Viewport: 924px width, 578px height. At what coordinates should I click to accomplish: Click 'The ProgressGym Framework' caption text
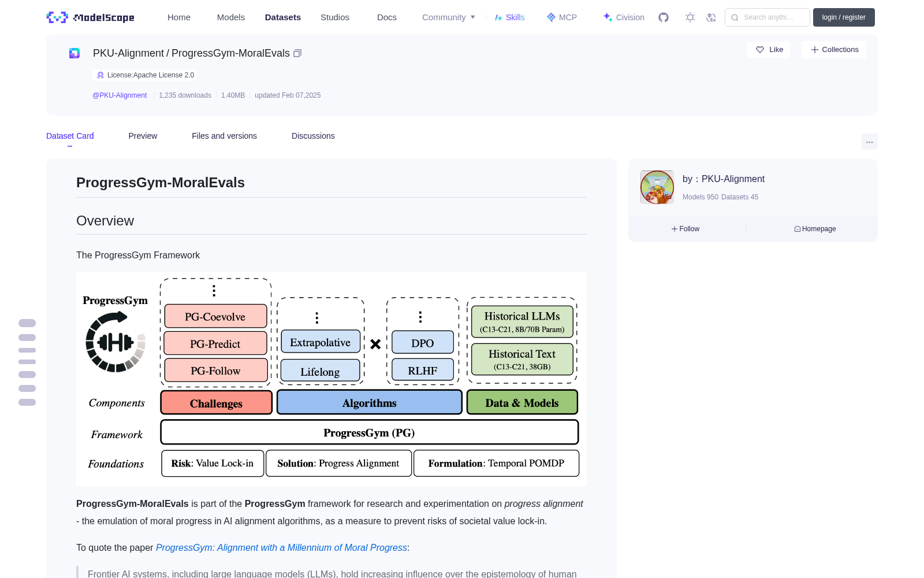tap(138, 255)
